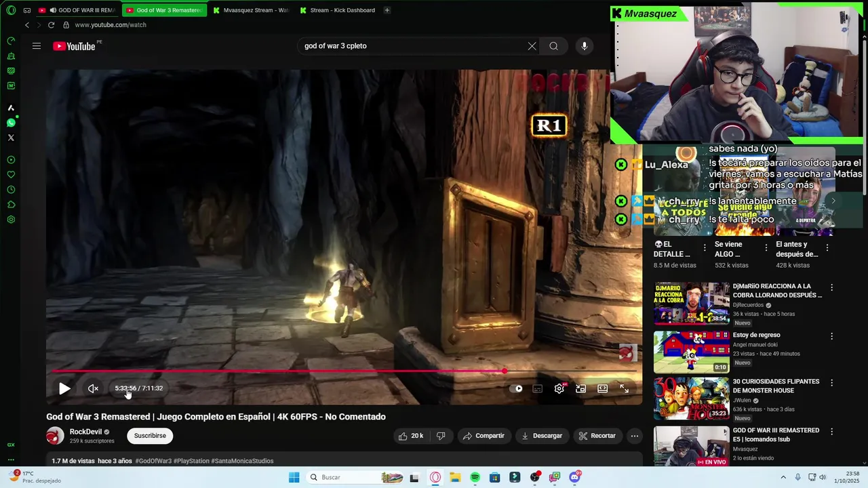
Task: Open '30 CURIOSIDADES FLIPANTES' video thumbnail
Action: pyautogui.click(x=692, y=399)
